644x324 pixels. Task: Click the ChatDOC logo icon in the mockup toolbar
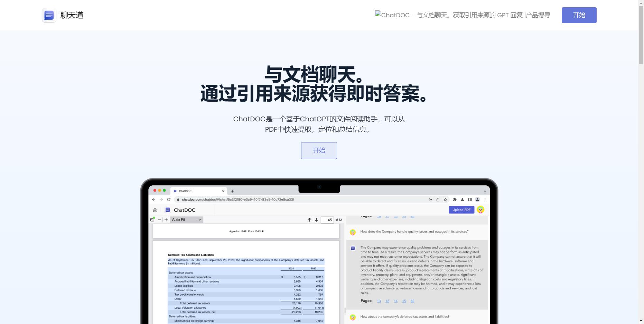pos(168,210)
